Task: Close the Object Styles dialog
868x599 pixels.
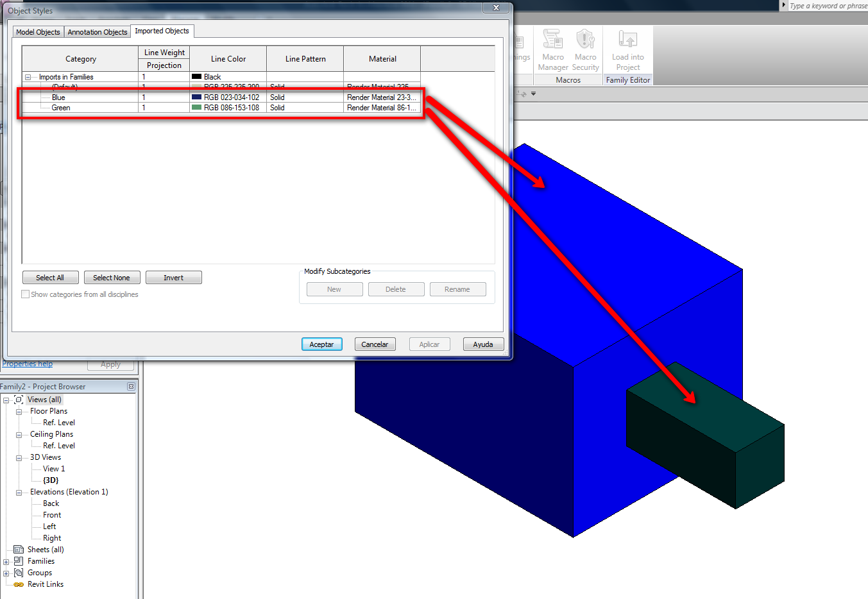Action: (x=496, y=8)
